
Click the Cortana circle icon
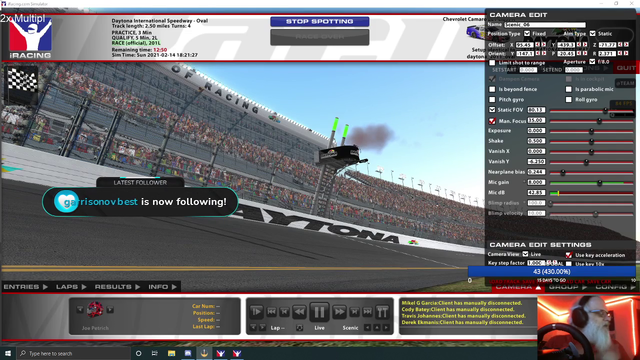click(x=138, y=353)
